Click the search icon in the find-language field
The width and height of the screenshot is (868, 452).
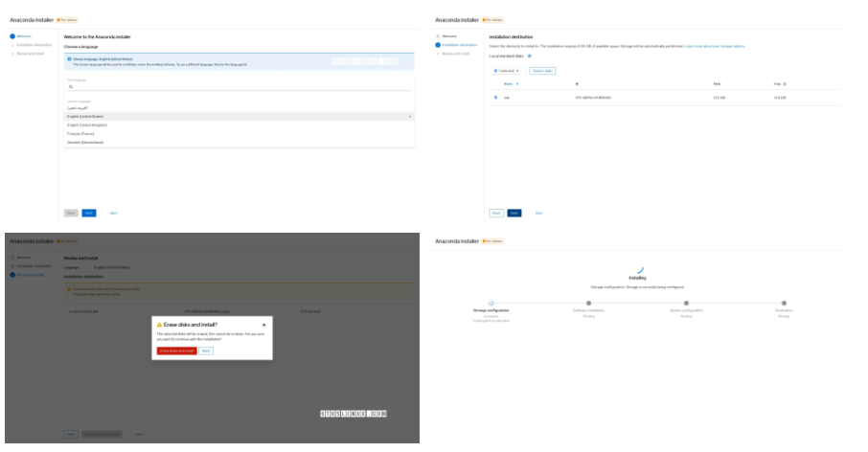pos(71,86)
